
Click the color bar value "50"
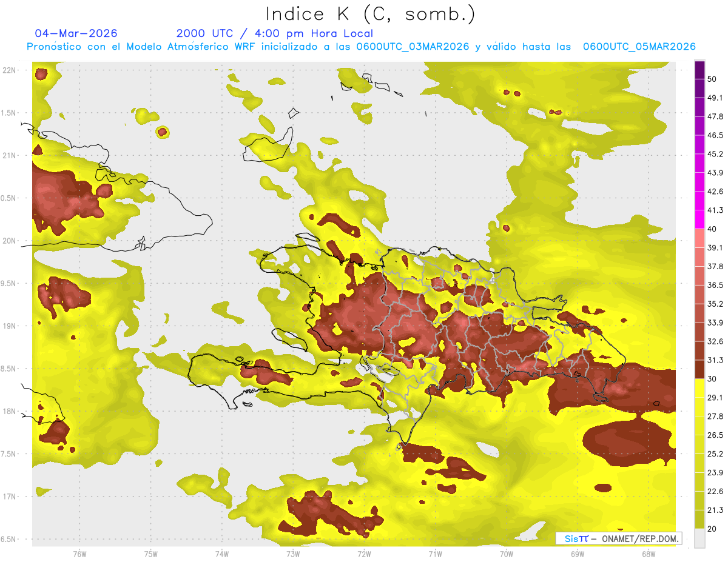pos(712,79)
